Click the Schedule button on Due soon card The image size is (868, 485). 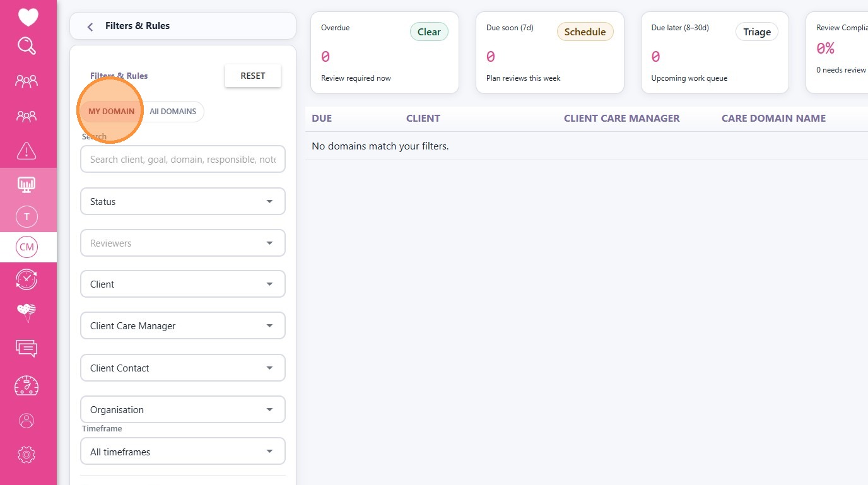(x=585, y=32)
